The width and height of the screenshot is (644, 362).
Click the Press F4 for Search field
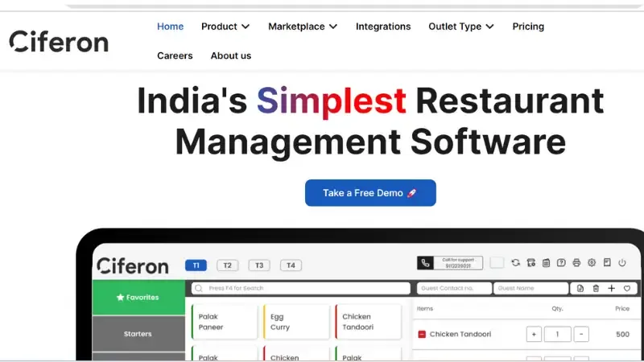(301, 289)
